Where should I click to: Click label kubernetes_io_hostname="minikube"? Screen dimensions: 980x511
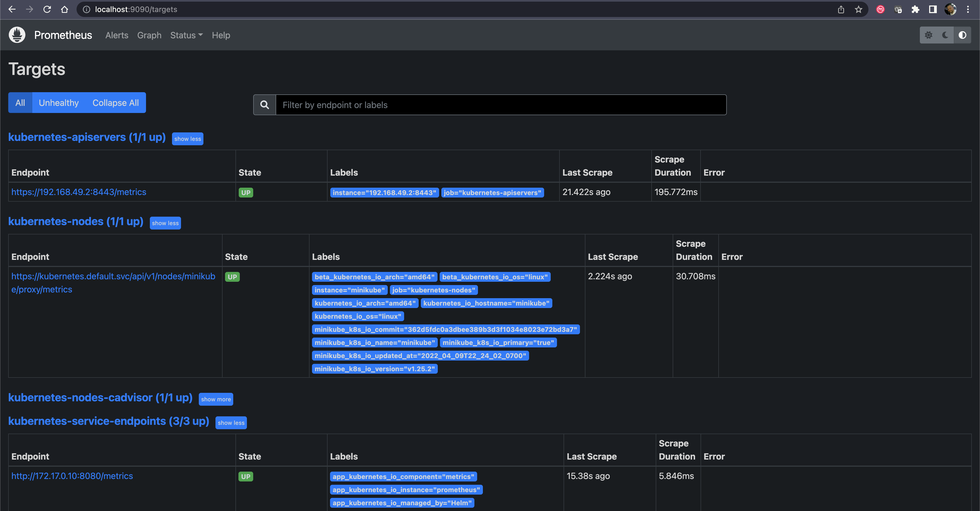(486, 303)
